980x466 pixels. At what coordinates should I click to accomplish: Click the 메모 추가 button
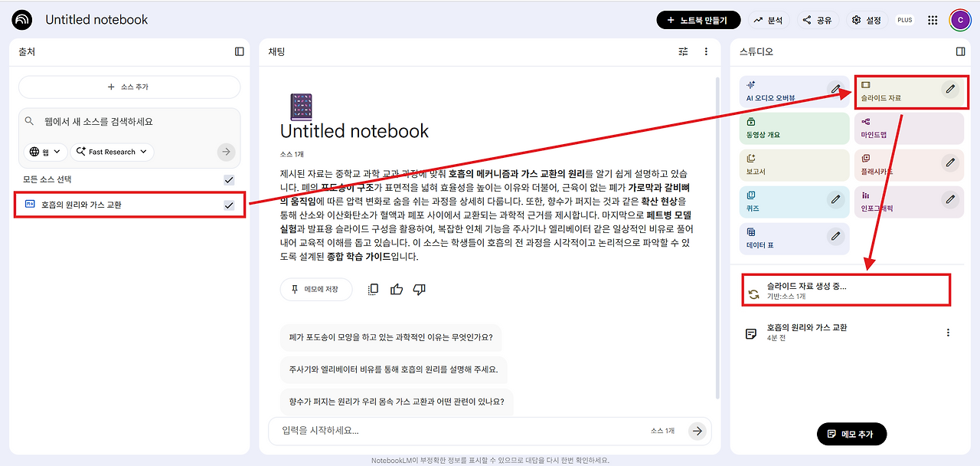pos(851,434)
